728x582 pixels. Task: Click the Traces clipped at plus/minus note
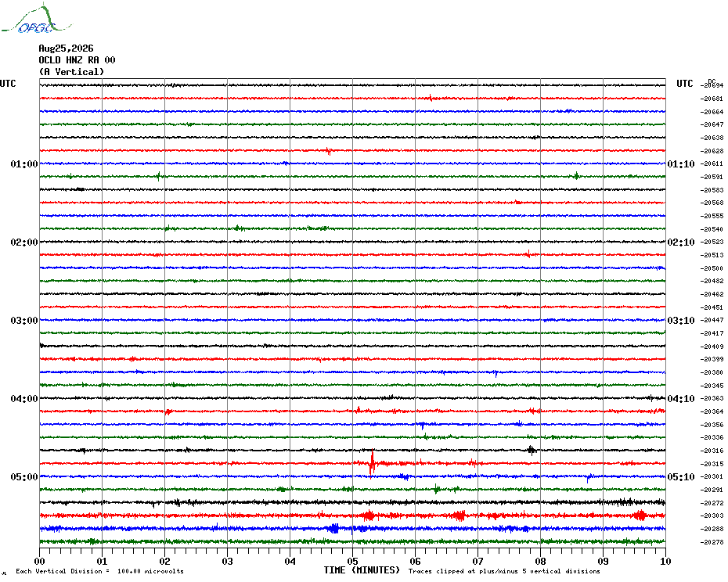pyautogui.click(x=504, y=571)
